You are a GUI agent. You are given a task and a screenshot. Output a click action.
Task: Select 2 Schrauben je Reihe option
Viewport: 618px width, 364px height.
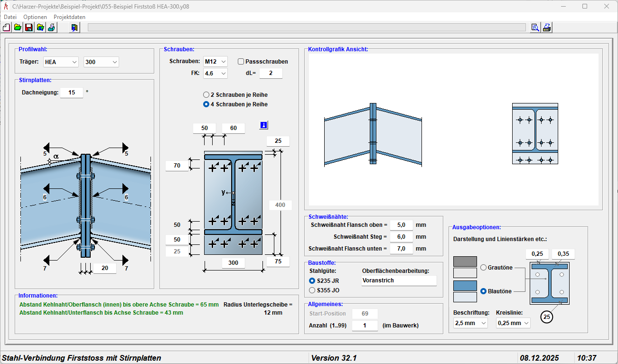coord(206,95)
